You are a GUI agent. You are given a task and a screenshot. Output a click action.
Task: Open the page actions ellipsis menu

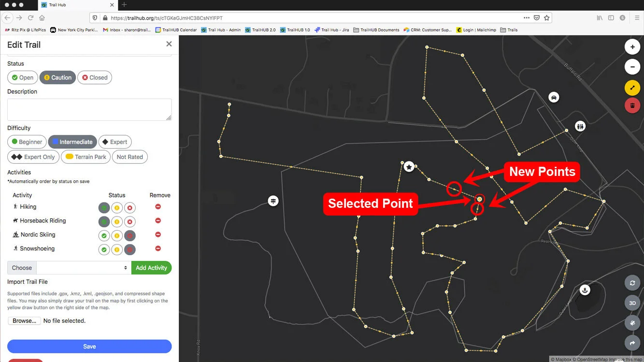(527, 18)
